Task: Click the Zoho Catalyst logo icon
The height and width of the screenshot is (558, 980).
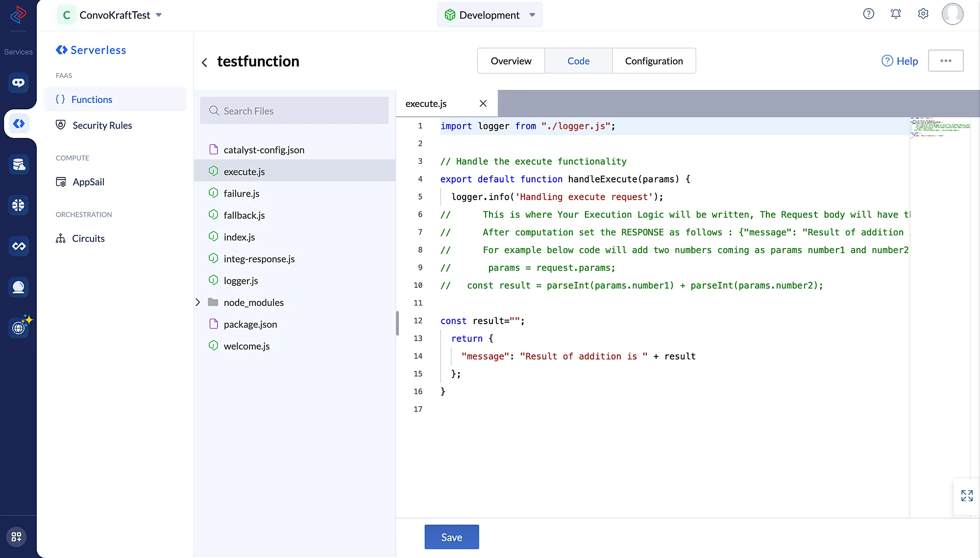Action: point(18,15)
